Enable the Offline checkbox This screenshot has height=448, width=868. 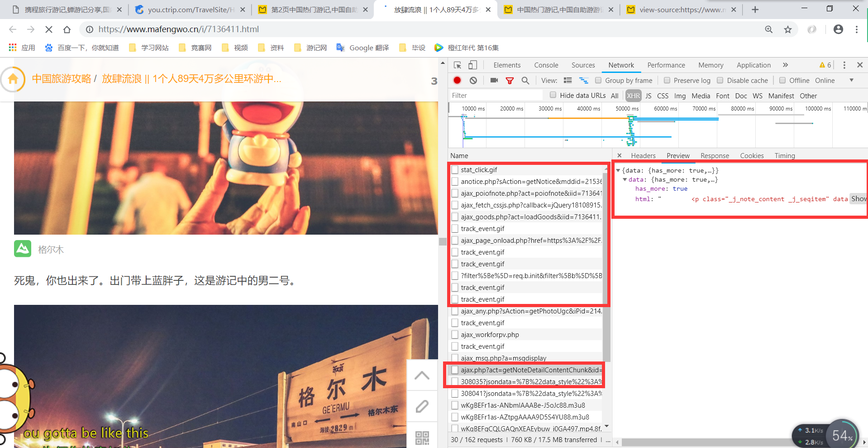coord(782,80)
